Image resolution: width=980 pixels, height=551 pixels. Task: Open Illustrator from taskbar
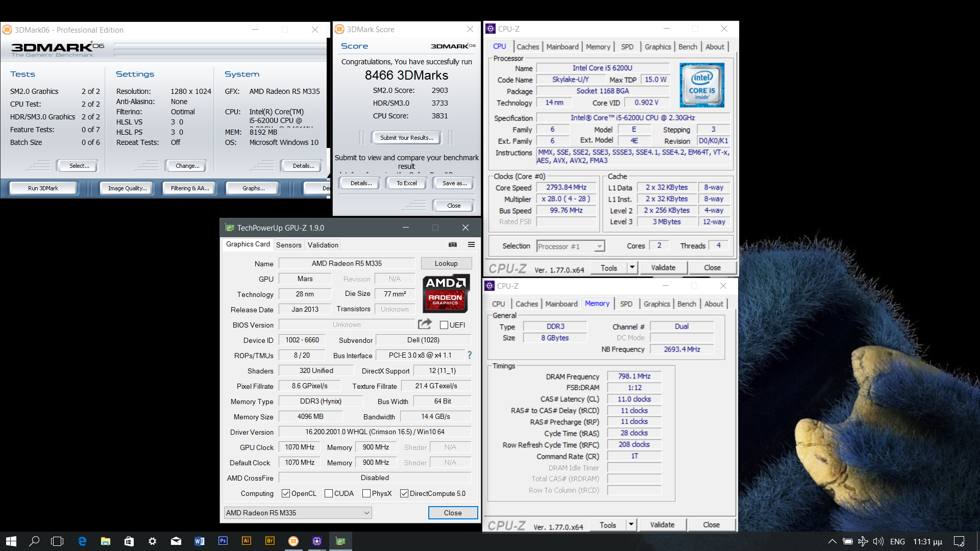coord(247,541)
